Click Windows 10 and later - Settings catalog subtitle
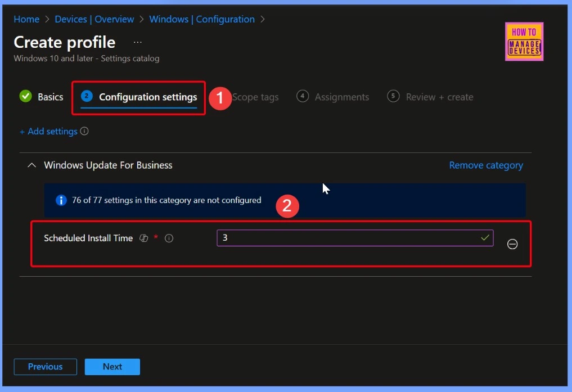This screenshot has width=572, height=392. tap(87, 58)
